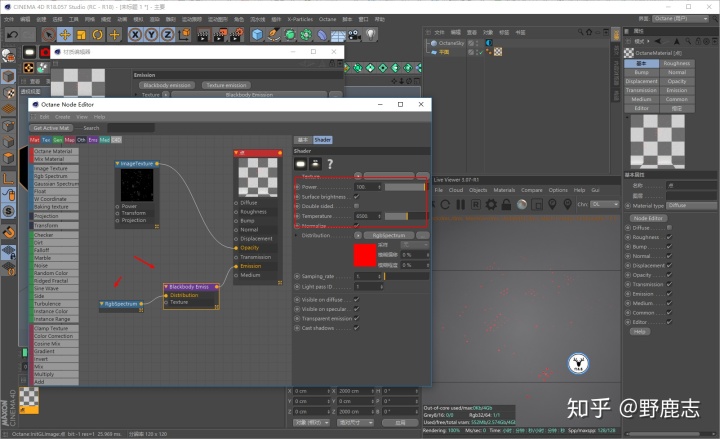Image resolution: width=720 pixels, height=439 pixels.
Task: Click the Node Editor button
Action: tap(648, 218)
